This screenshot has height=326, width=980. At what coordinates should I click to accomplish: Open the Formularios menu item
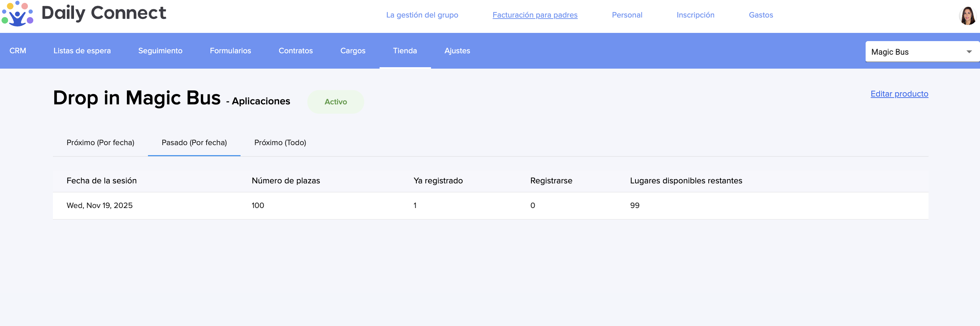coord(230,51)
